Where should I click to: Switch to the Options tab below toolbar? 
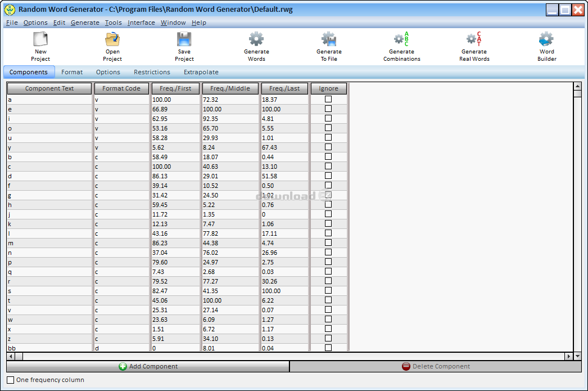tap(108, 72)
